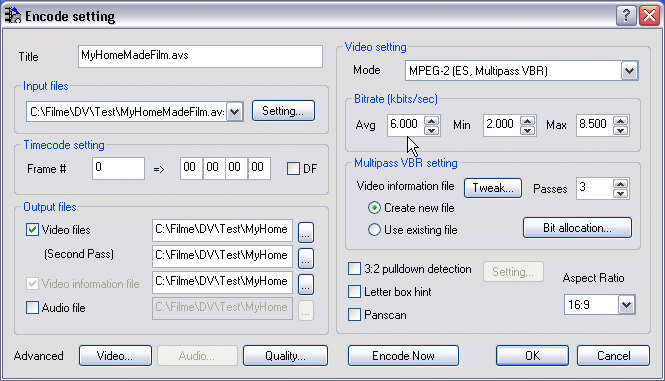Uncheck the Video files checkbox
The image size is (665, 381).
pyautogui.click(x=32, y=230)
